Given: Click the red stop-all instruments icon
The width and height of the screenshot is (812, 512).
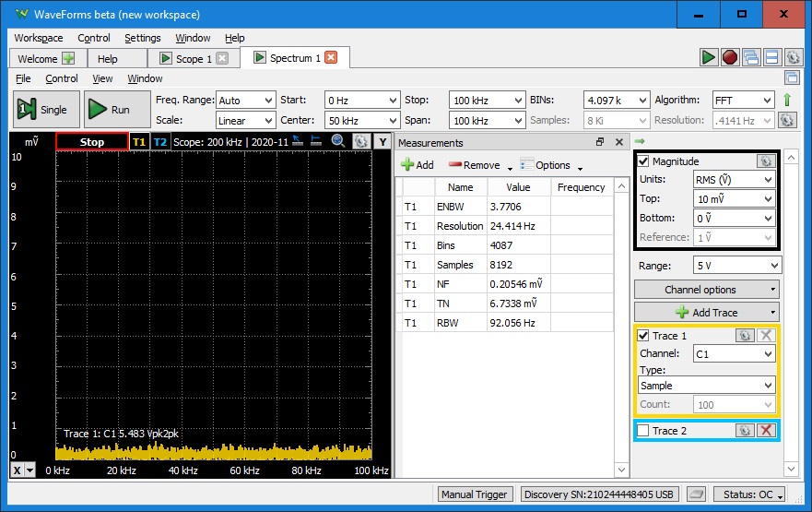Looking at the screenshot, I should click(729, 58).
